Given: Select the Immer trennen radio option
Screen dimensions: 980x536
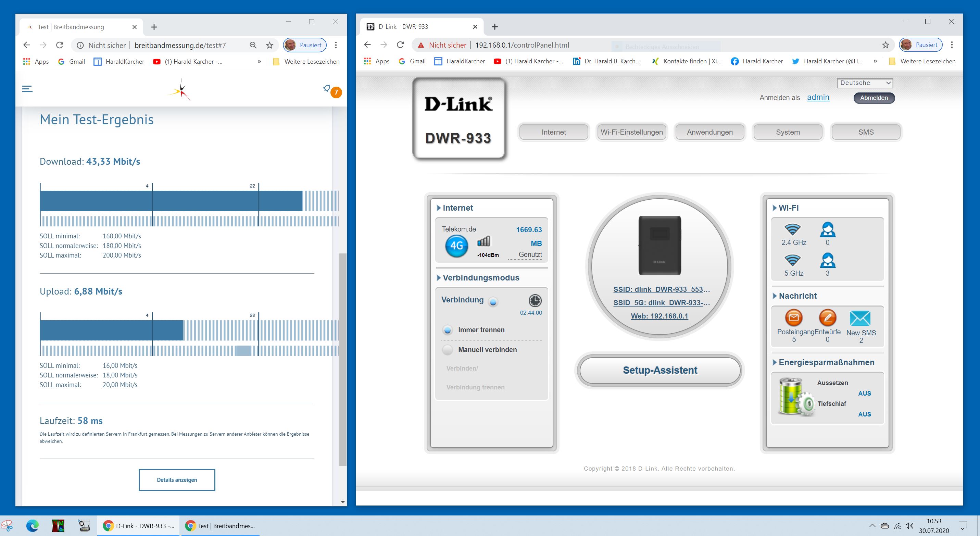Looking at the screenshot, I should [448, 330].
